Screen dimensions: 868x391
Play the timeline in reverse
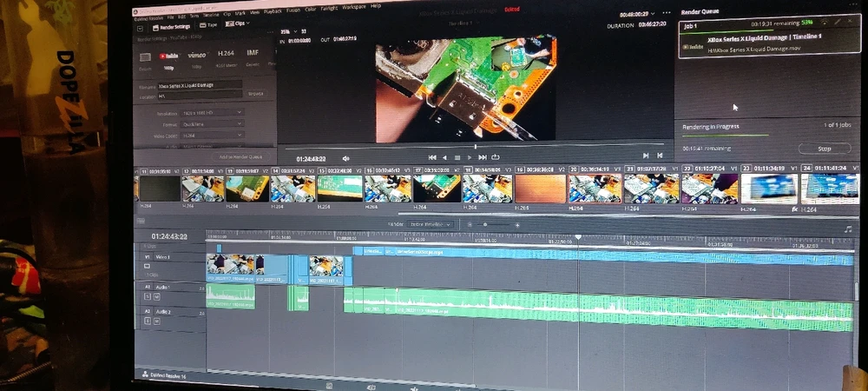coord(444,157)
